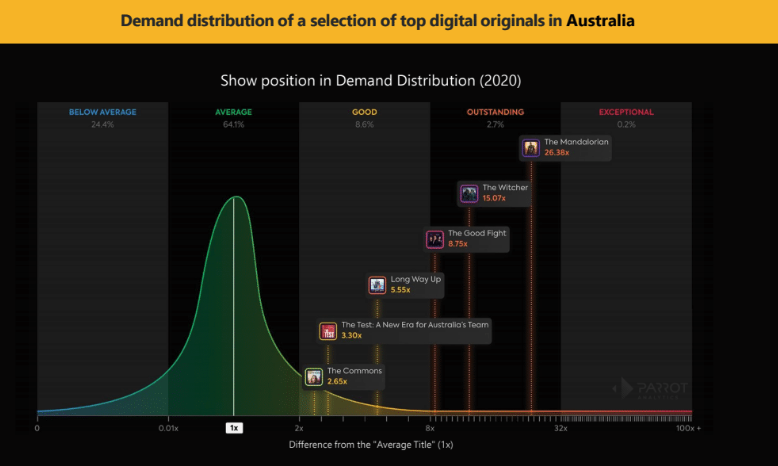Click The Test show thumbnail

(x=328, y=331)
